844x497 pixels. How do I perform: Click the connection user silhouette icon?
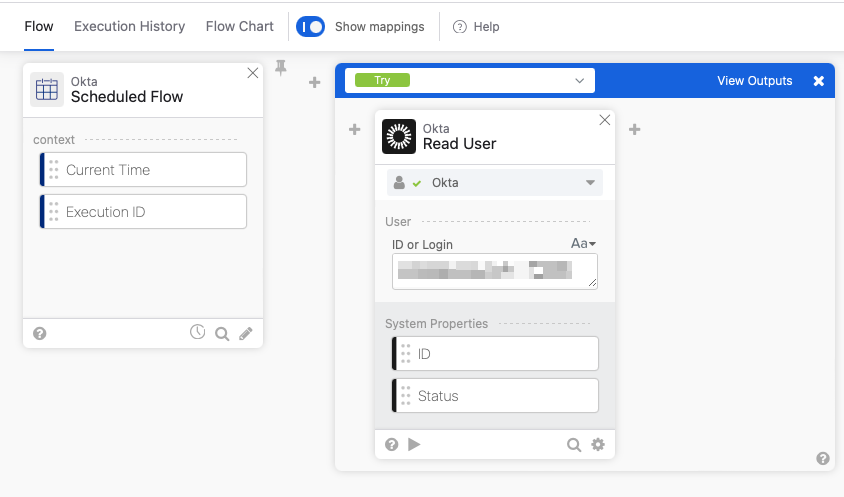(399, 183)
